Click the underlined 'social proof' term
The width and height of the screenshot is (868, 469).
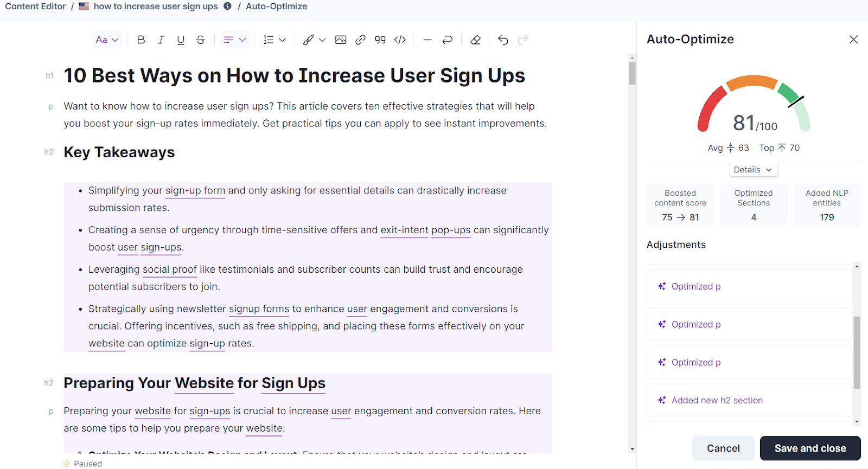click(x=170, y=269)
